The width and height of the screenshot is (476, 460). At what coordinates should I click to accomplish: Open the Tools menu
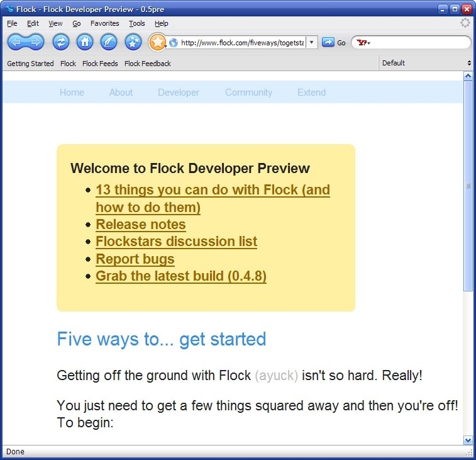coord(137,23)
